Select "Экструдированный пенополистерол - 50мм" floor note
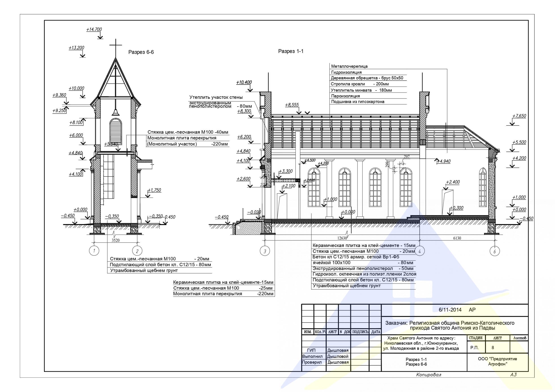The width and height of the screenshot is (555, 392). (x=363, y=268)
